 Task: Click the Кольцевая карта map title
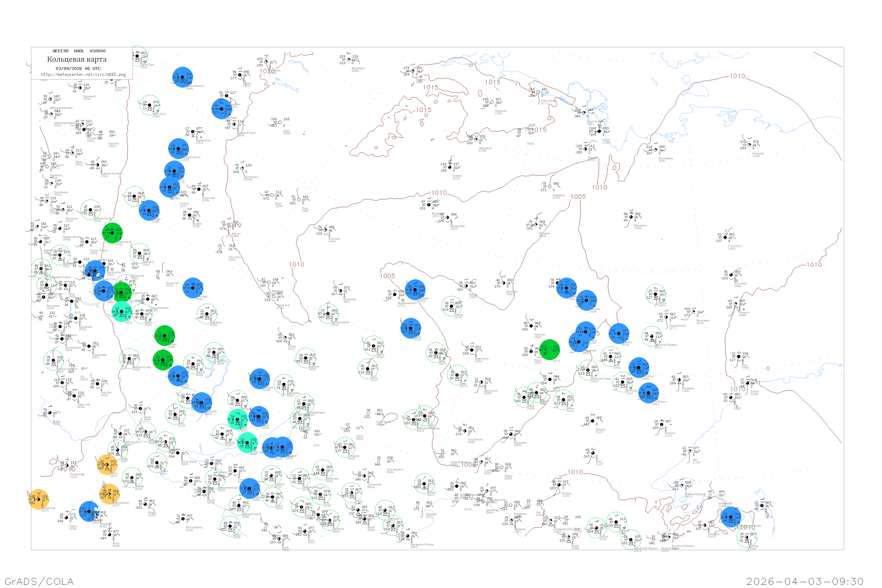pos(77,59)
